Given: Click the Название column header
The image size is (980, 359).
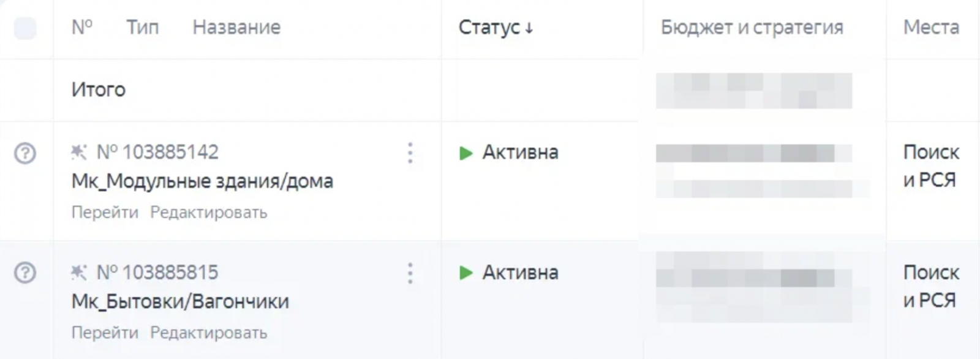Looking at the screenshot, I should [236, 28].
